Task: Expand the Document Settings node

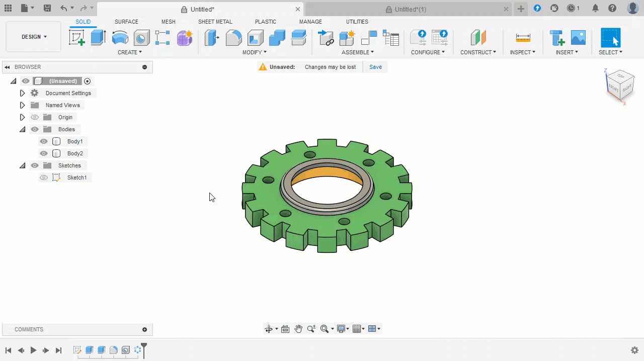Action: pos(22,93)
